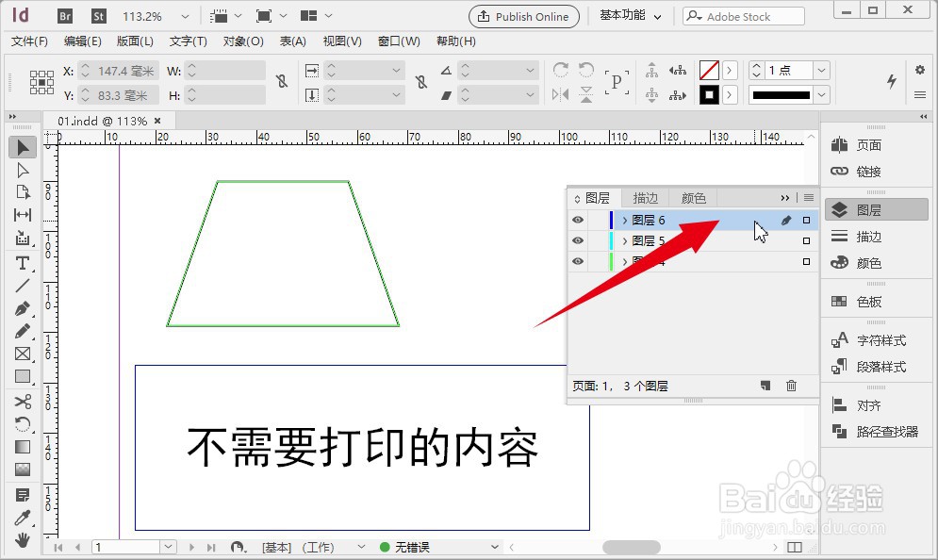Pick the Scissors tool
The image size is (938, 560).
coord(23,402)
